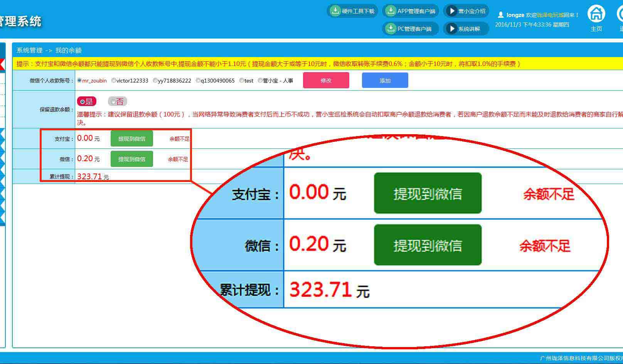
Task: Select the test account radio
Action: coord(242,81)
